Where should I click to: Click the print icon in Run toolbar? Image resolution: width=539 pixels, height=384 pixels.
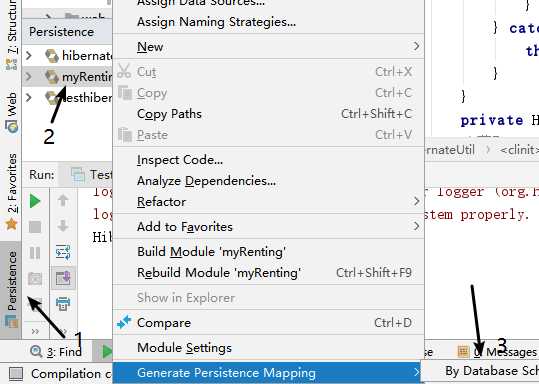63,304
